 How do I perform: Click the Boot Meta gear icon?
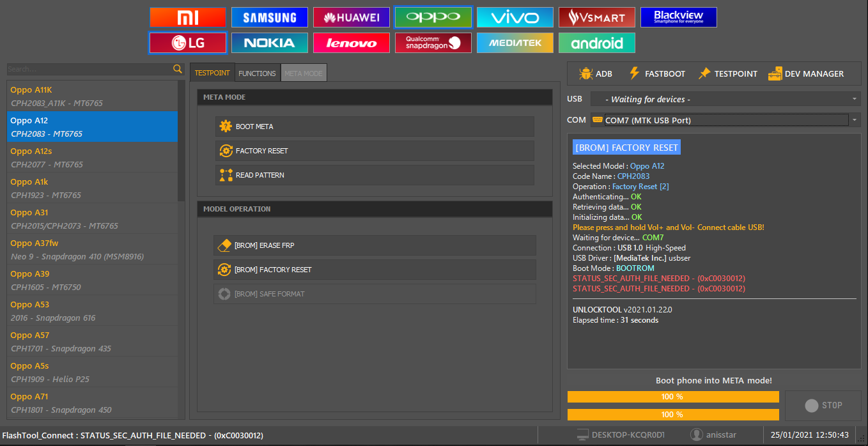pos(226,126)
